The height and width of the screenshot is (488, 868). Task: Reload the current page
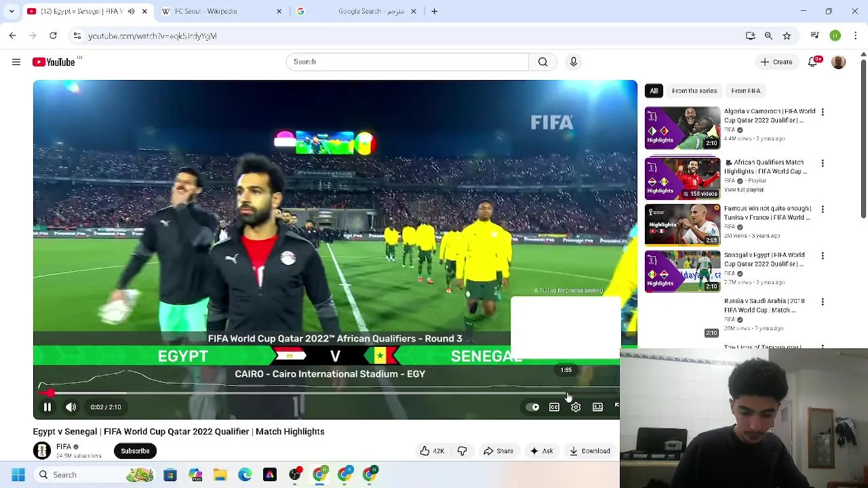53,36
